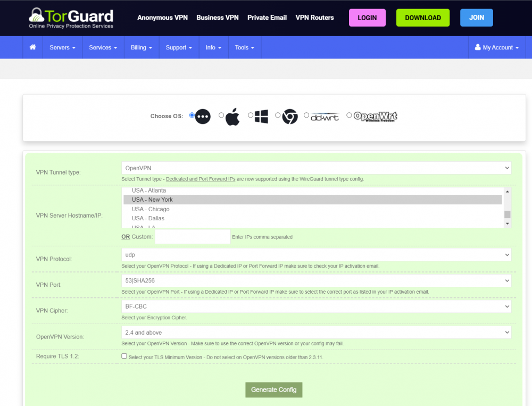Follow the Dedicated and Port Forward IPs link
Screen dimensions: 532x406
point(201,179)
